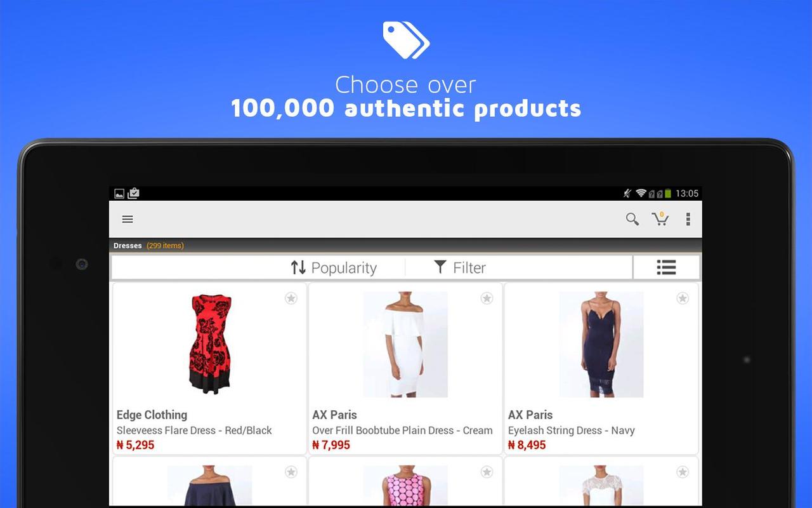Open the red and black flare dress image
This screenshot has width=812, height=508.
210,344
